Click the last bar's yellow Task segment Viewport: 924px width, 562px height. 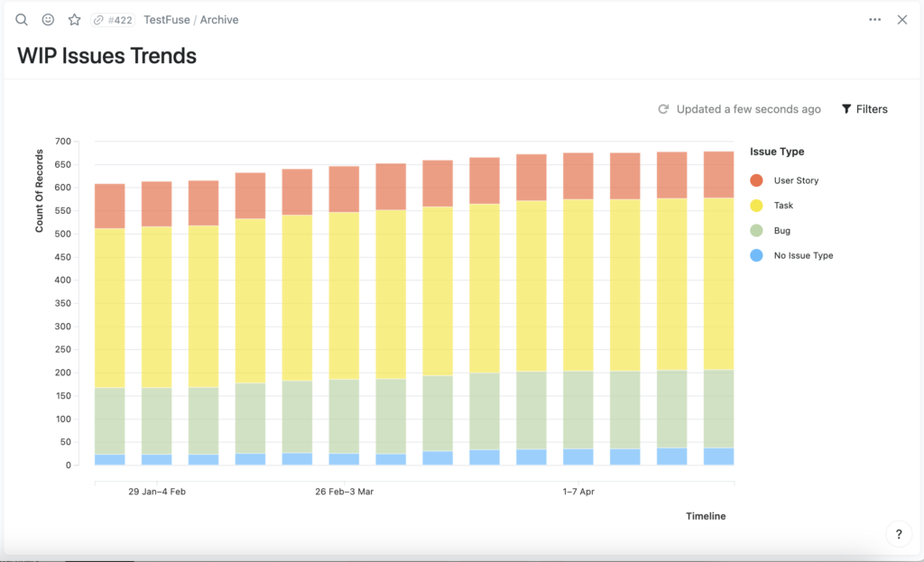pyautogui.click(x=718, y=283)
